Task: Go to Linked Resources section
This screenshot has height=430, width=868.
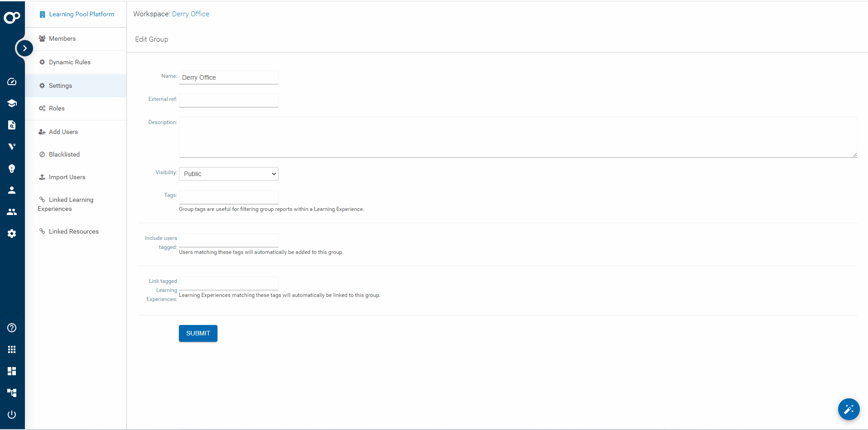Action: (x=73, y=232)
